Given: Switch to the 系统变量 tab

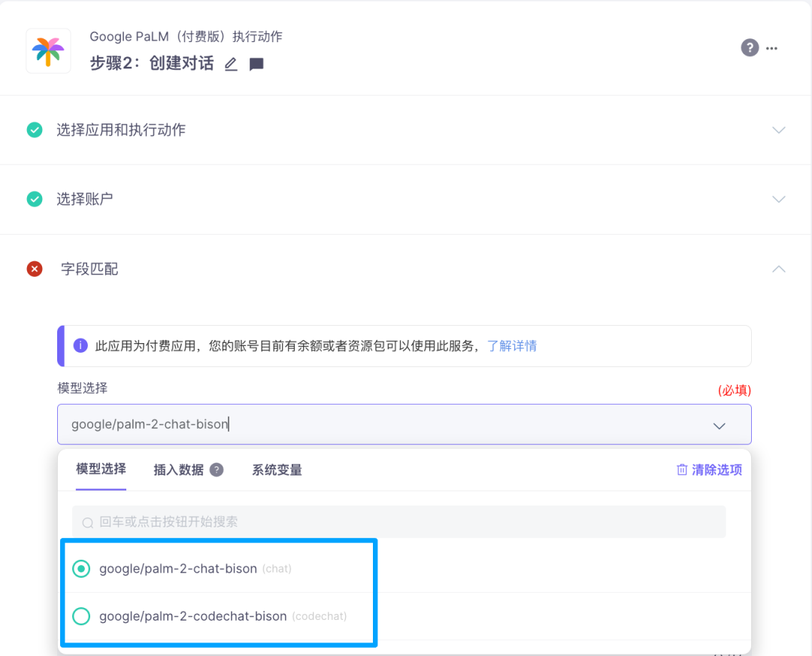Looking at the screenshot, I should point(277,470).
